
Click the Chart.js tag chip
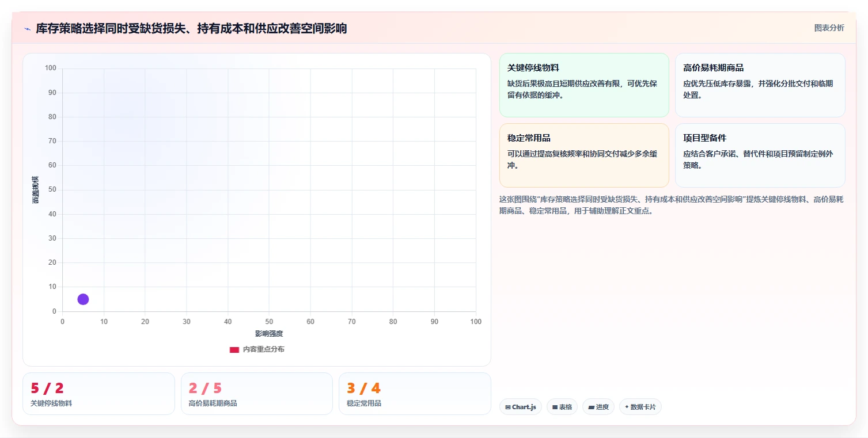coord(520,407)
